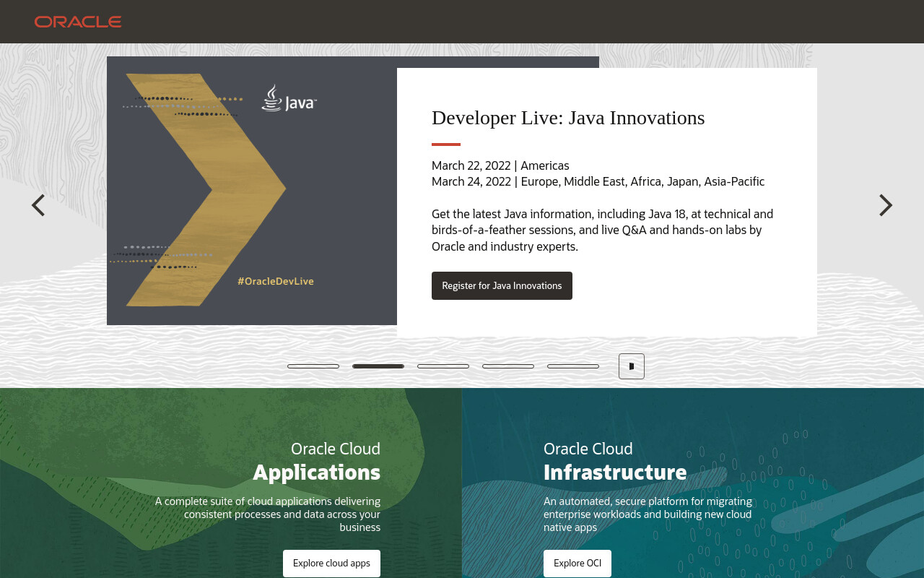Image resolution: width=924 pixels, height=578 pixels.
Task: Select second carousel slide indicator
Action: click(x=378, y=366)
